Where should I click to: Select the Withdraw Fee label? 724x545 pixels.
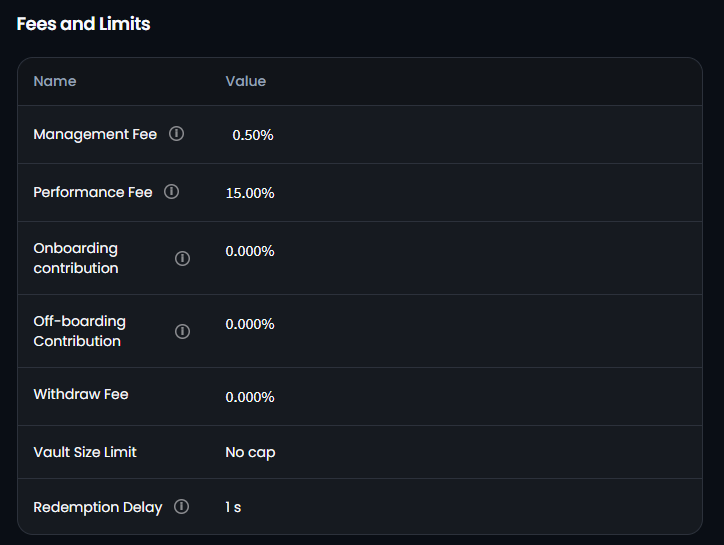coord(81,394)
